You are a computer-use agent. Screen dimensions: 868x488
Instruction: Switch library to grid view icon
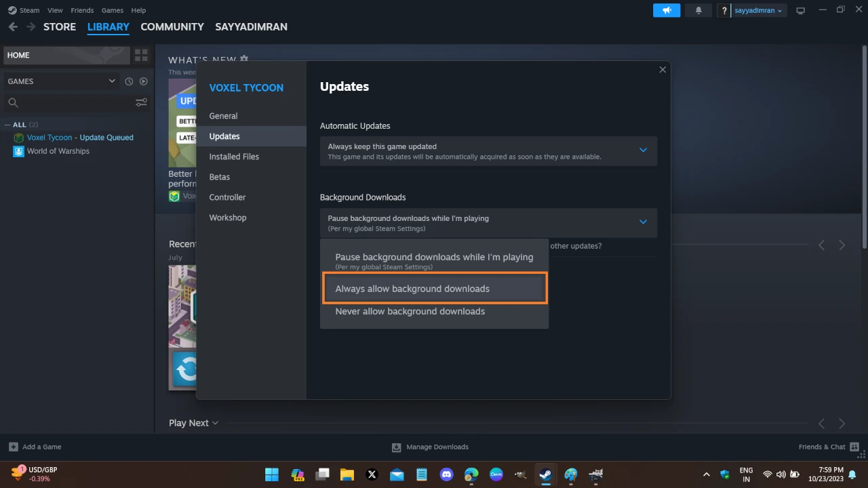[x=141, y=55]
